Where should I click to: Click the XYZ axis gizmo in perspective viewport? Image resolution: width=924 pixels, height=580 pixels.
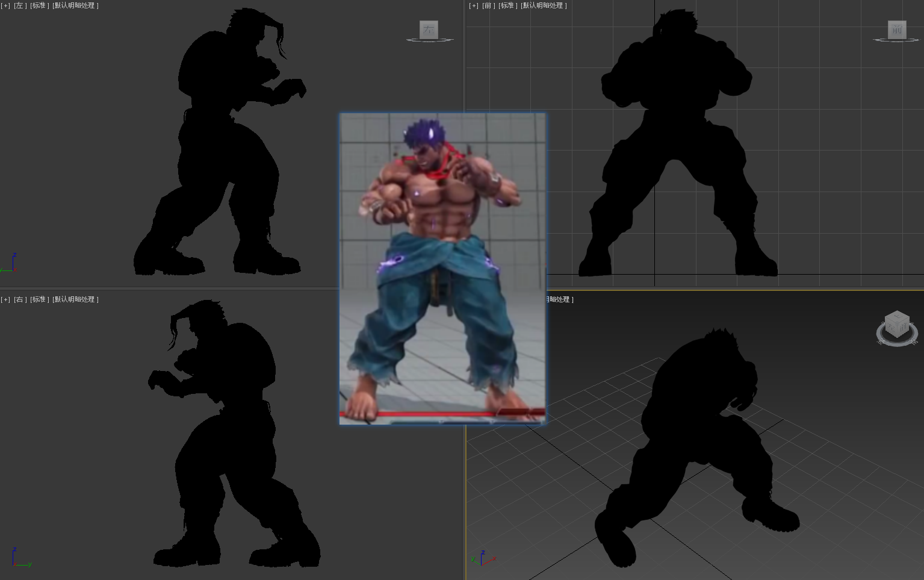(483, 558)
